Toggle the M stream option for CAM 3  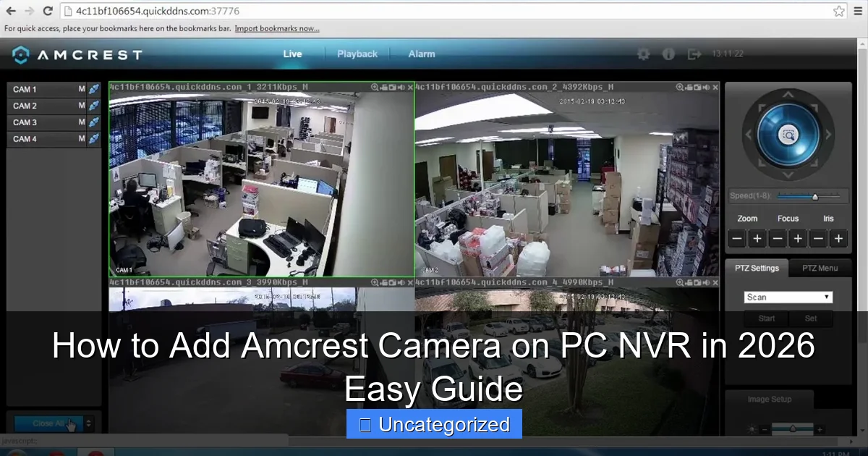(82, 122)
